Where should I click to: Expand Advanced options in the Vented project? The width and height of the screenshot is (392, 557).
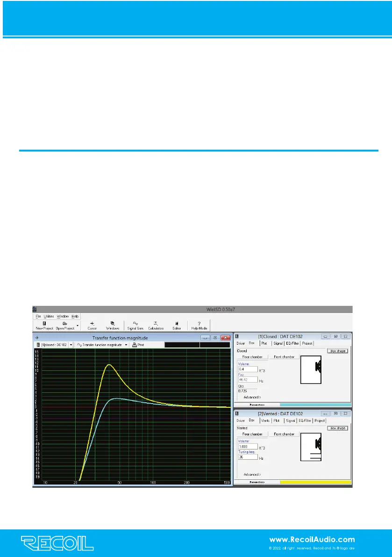(x=252, y=475)
